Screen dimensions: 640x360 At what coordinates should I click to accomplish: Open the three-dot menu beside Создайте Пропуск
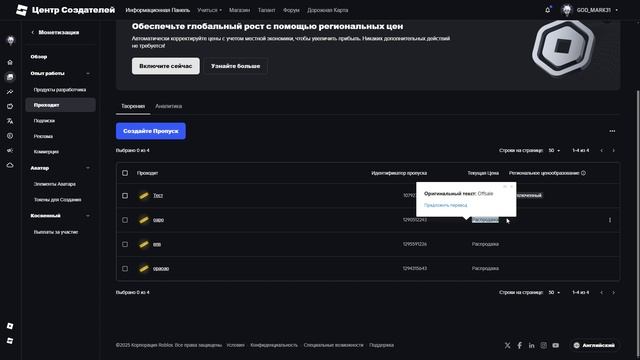pyautogui.click(x=612, y=131)
